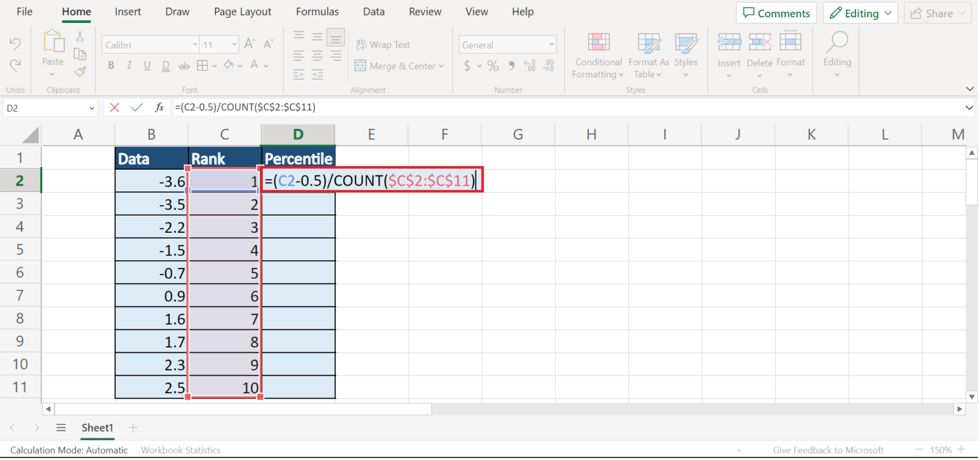Image resolution: width=980 pixels, height=460 pixels.
Task: Confirm the formula with the checkmark
Action: coord(137,107)
